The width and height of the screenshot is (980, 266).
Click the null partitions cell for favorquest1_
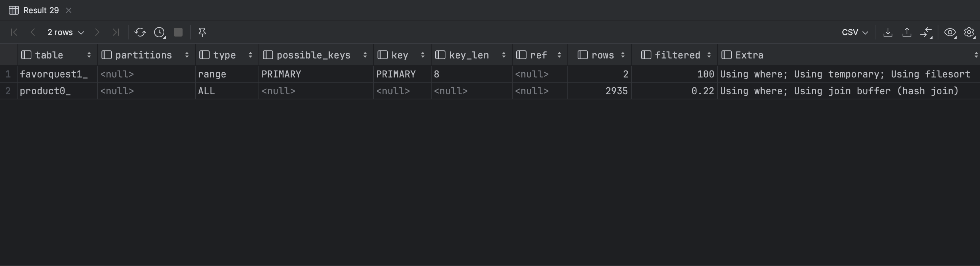pos(146,74)
